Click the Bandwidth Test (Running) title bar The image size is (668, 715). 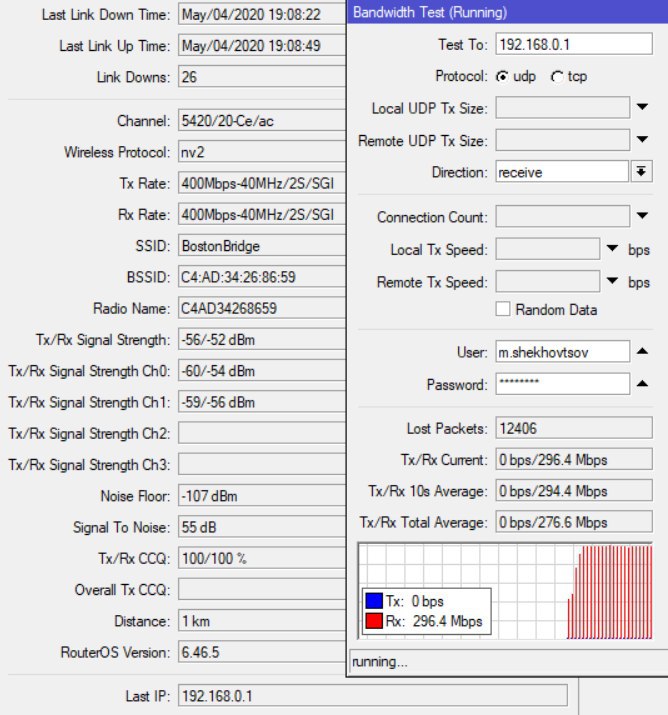point(507,12)
